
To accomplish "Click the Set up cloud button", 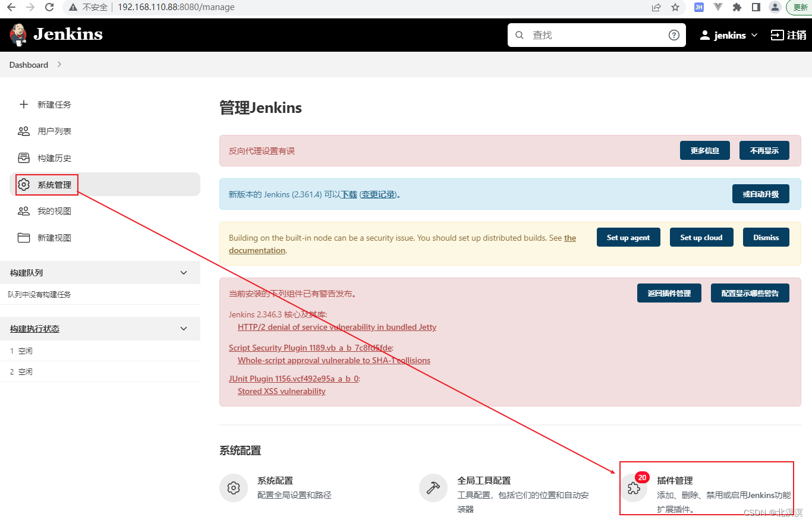I will 701,237.
